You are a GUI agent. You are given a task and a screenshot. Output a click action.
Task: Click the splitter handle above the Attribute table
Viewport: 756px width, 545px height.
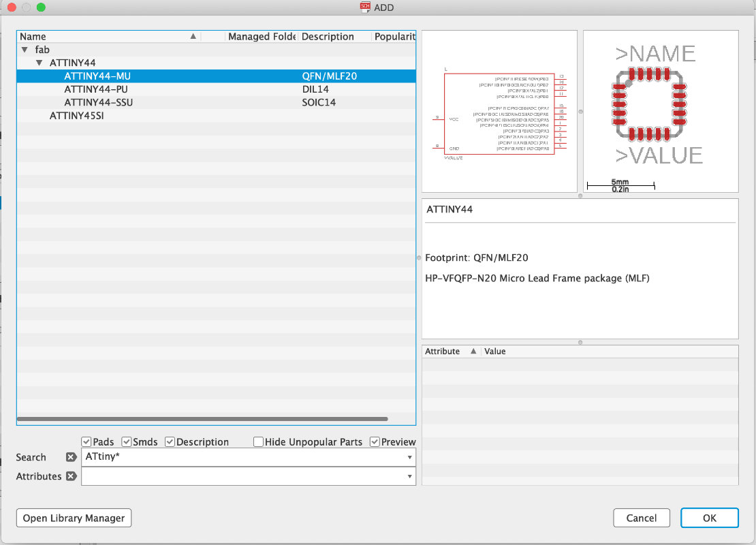click(580, 343)
